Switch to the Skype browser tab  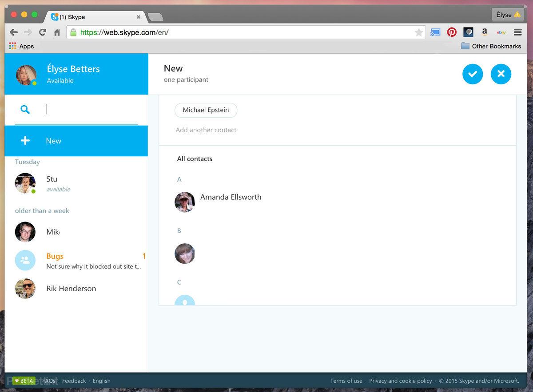[x=93, y=17]
